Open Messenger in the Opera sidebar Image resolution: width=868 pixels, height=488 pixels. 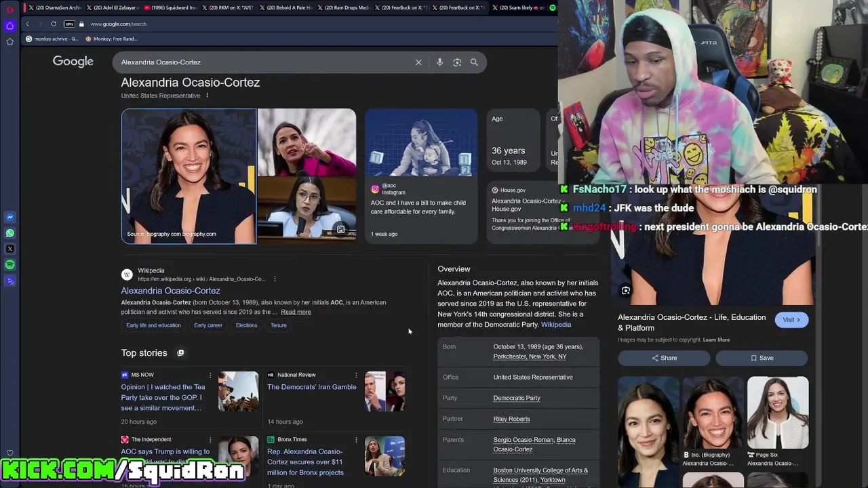click(10, 218)
